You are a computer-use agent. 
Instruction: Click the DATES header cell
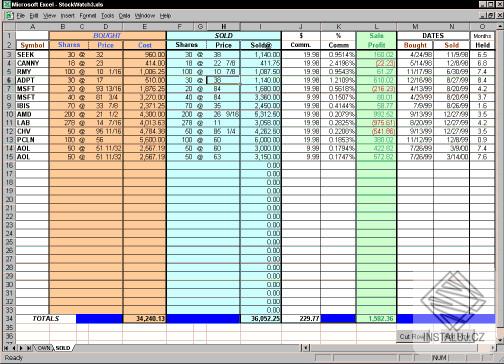click(x=433, y=36)
